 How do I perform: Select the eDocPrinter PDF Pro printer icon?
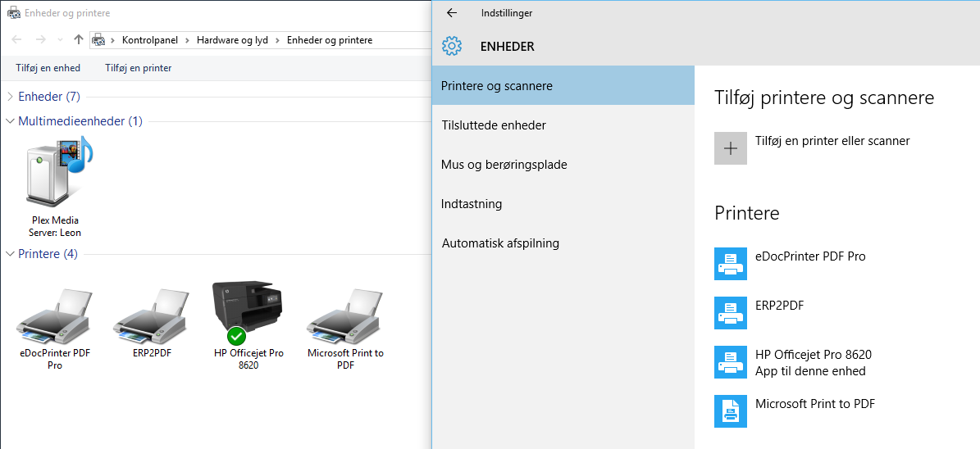[54, 316]
